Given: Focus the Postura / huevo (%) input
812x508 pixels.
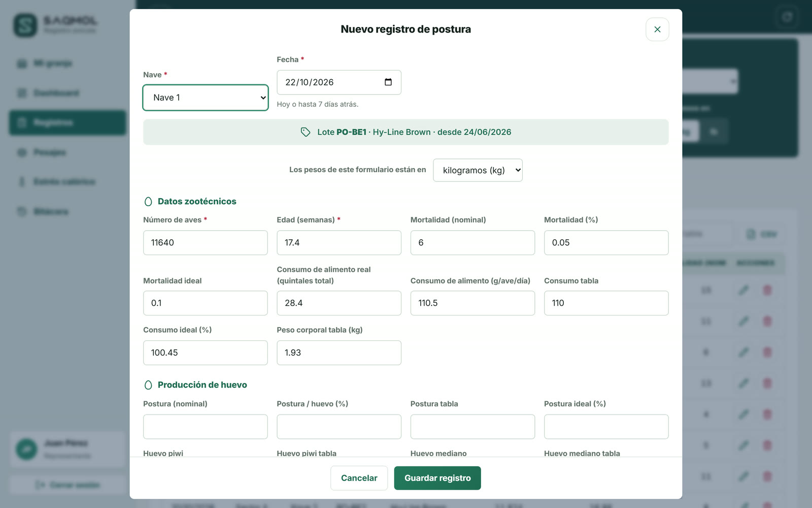Looking at the screenshot, I should click(339, 427).
